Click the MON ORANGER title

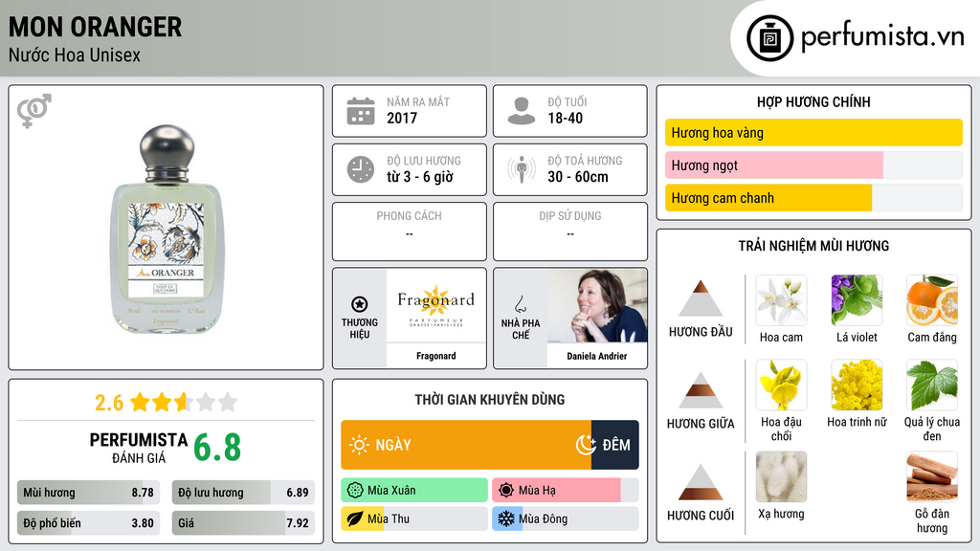[x=95, y=27]
